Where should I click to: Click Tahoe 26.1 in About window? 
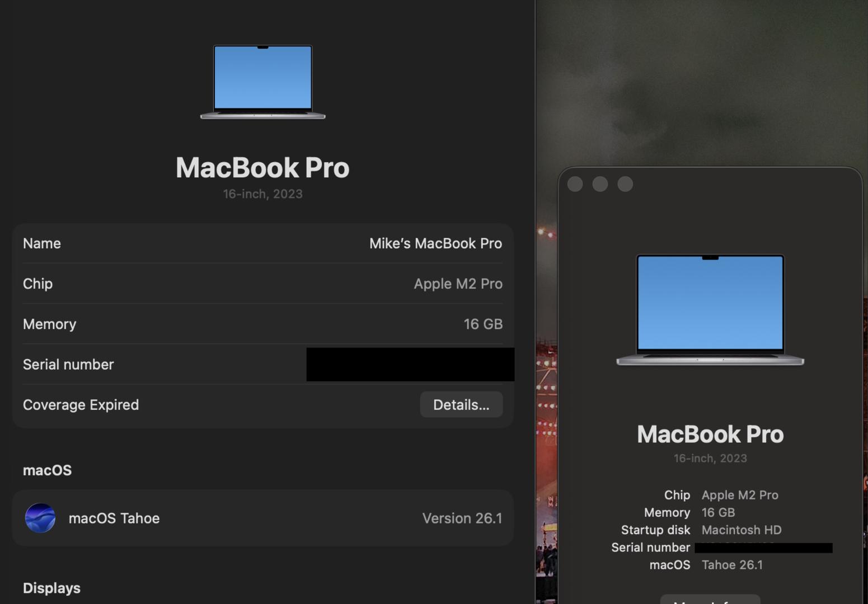click(731, 565)
